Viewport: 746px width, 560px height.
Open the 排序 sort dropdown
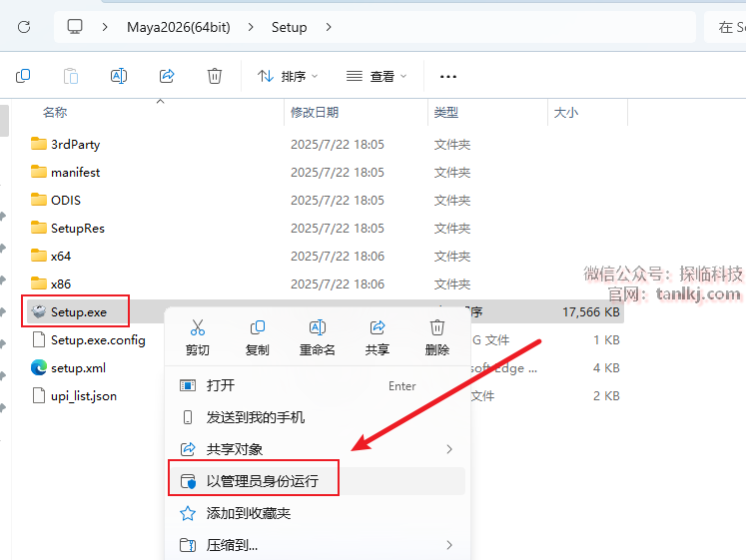pyautogui.click(x=288, y=76)
